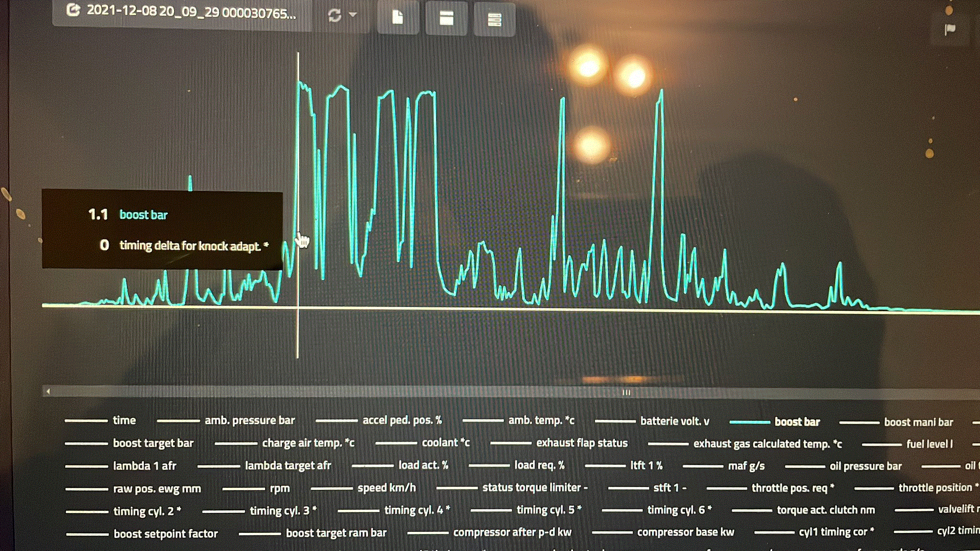Open the 2021-12-08 log file title

point(191,12)
